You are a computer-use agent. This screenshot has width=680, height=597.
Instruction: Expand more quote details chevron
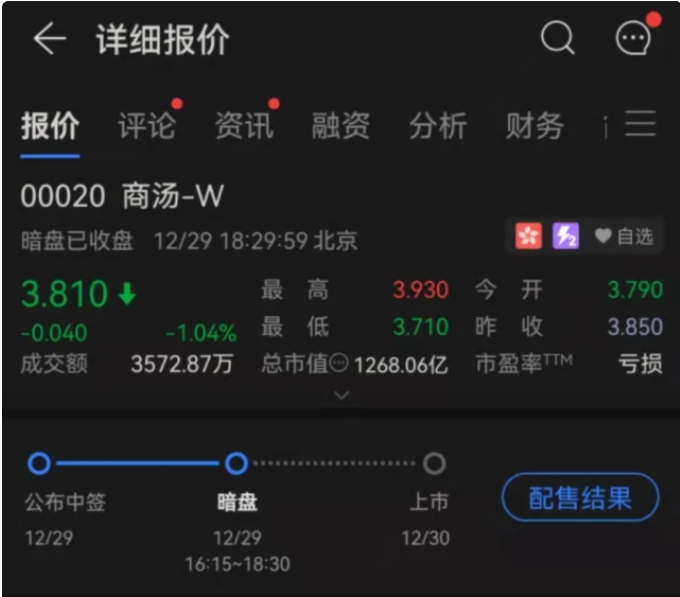coord(342,395)
